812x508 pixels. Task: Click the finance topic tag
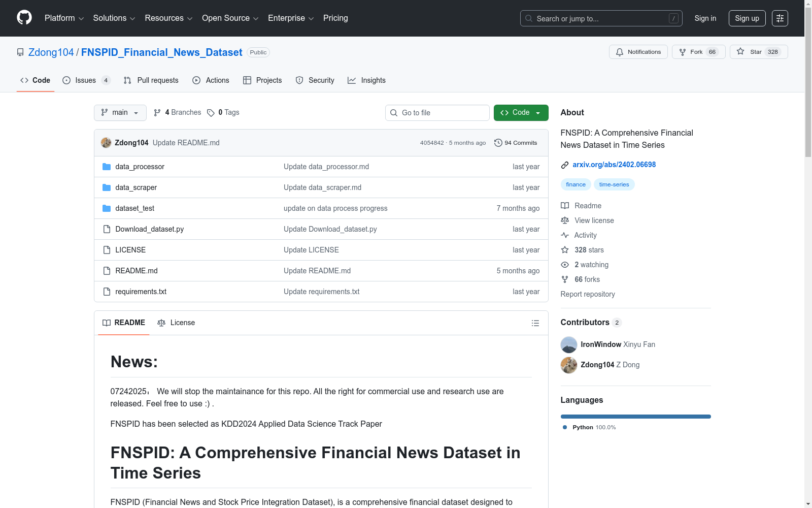[576, 184]
